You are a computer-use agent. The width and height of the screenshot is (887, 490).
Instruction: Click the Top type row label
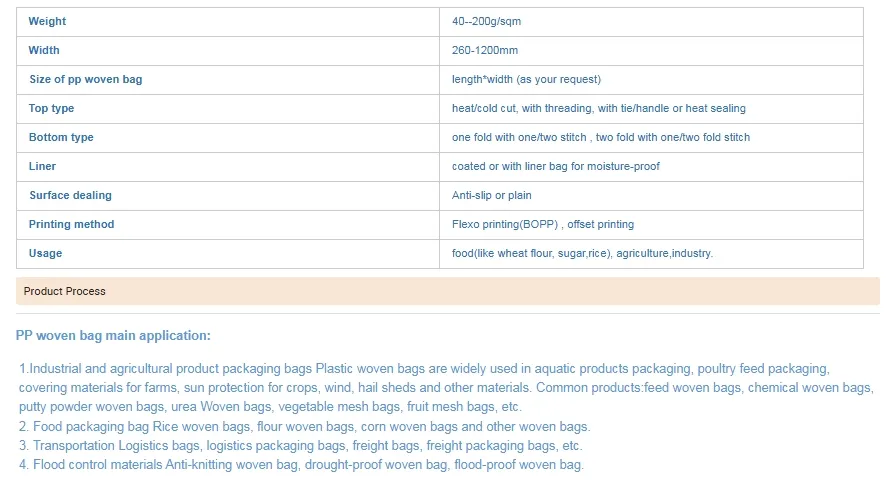(x=51, y=108)
